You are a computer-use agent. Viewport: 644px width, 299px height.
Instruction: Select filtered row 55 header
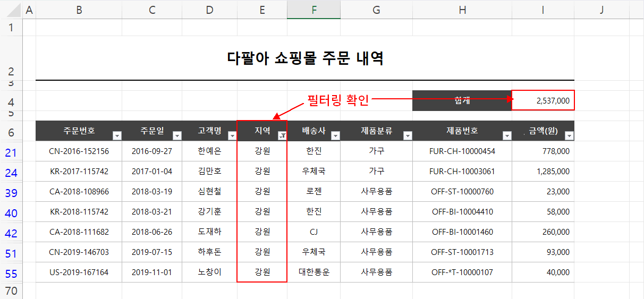pos(11,272)
